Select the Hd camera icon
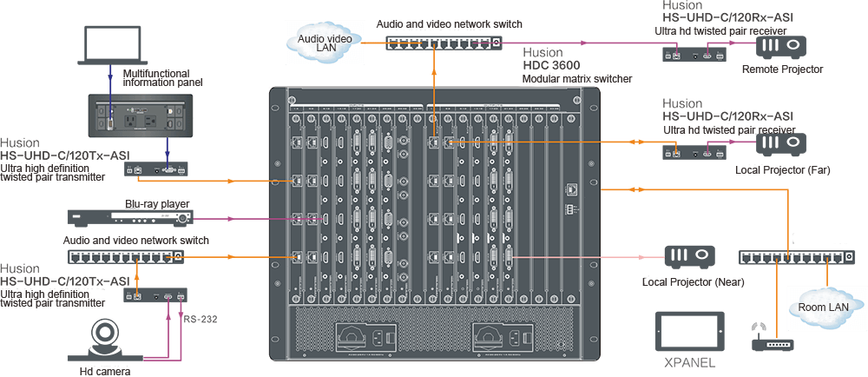This screenshot has width=868, height=377. [106, 340]
